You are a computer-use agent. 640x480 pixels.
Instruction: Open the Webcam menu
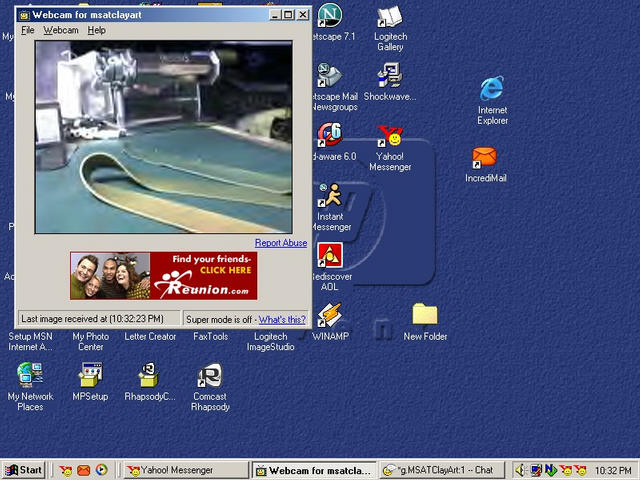(61, 30)
